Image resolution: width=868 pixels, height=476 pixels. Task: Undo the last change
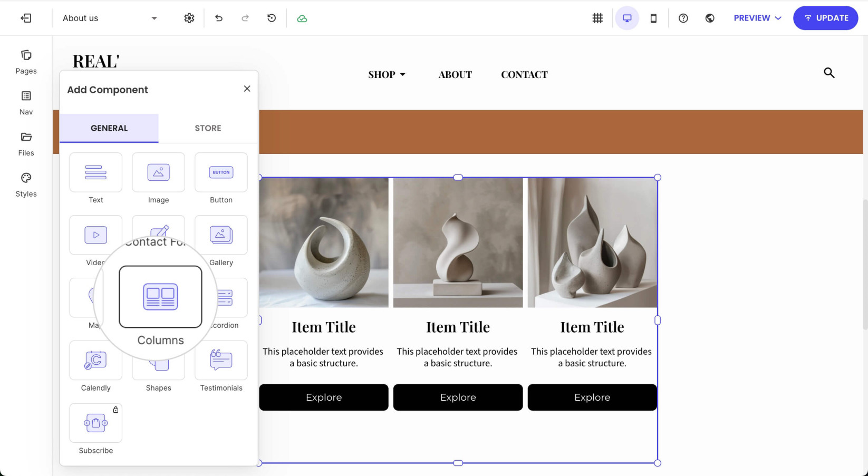219,18
